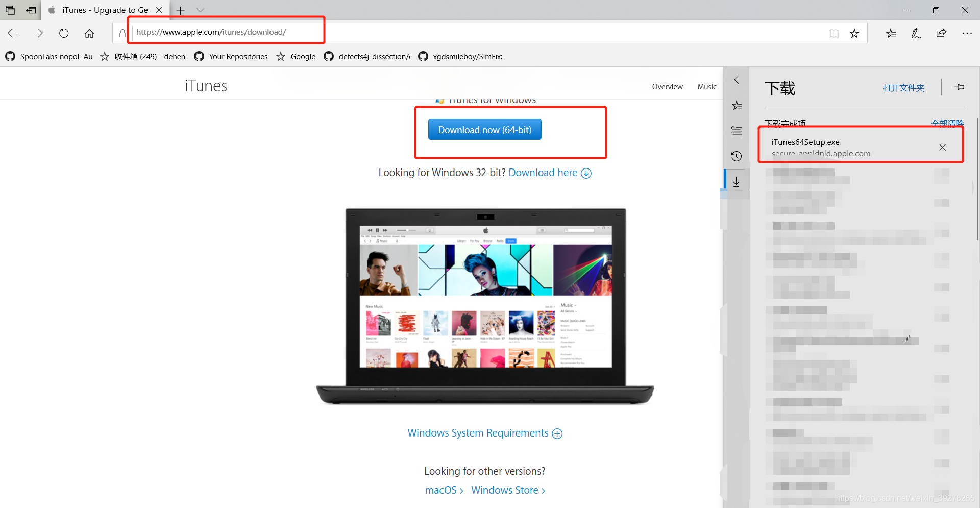Switch to Favorites in hub sidebar
Viewport: 980px width, 508px height.
click(737, 105)
